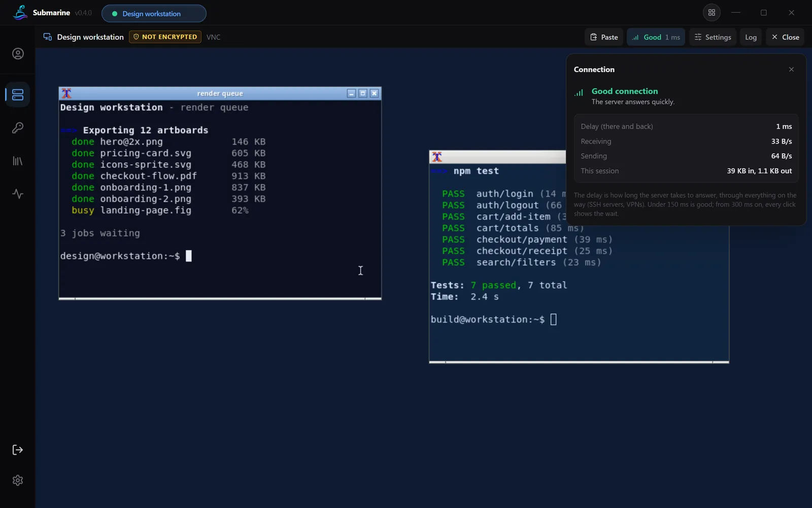The width and height of the screenshot is (812, 508).
Task: Open the servers list sidebar icon
Action: [18, 94]
